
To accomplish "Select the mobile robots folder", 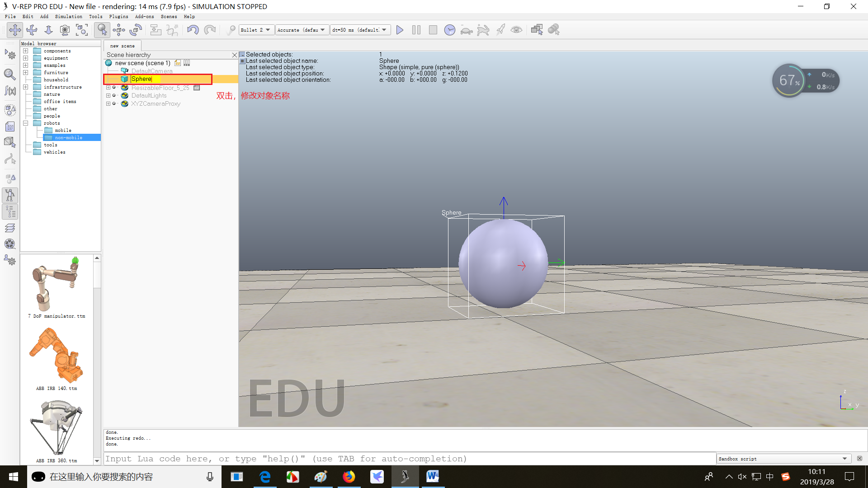I will click(x=63, y=130).
